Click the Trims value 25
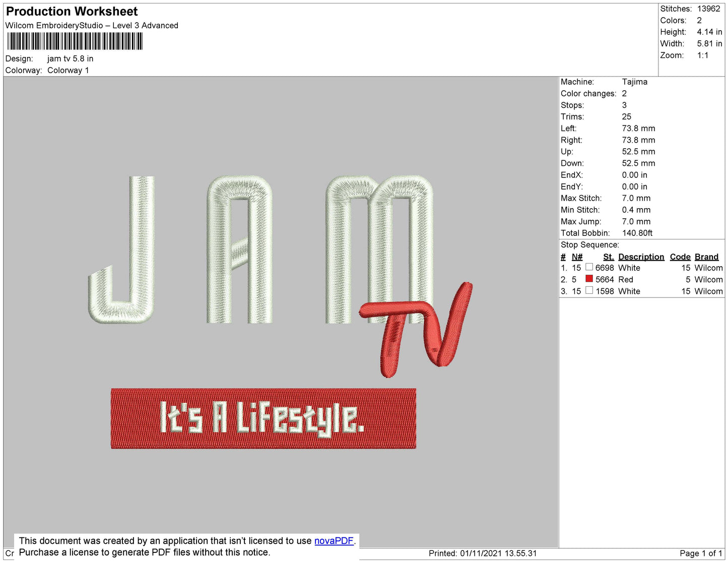This screenshot has height=563, width=728. coord(626,116)
